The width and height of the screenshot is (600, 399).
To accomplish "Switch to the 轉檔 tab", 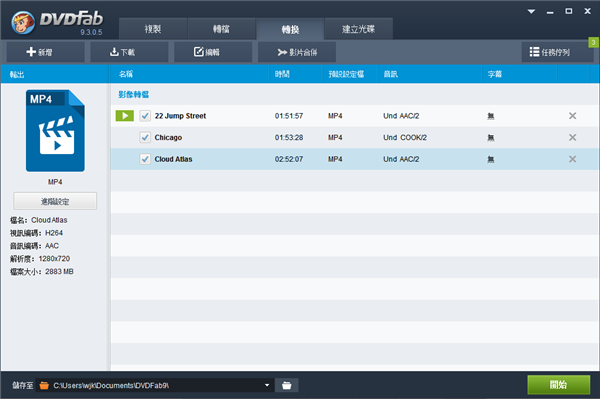I will 221,29.
